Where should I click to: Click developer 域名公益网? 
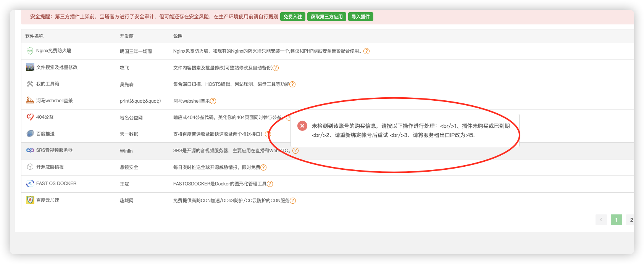[x=131, y=118]
